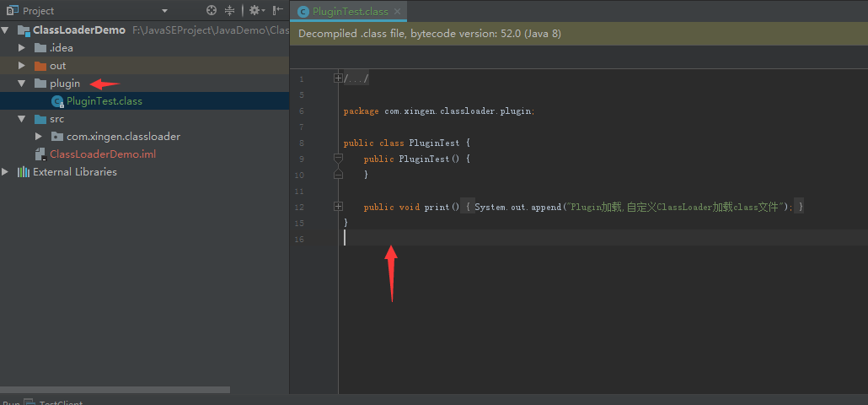Click the External Libraries bar icon
868x405 pixels.
(x=24, y=172)
